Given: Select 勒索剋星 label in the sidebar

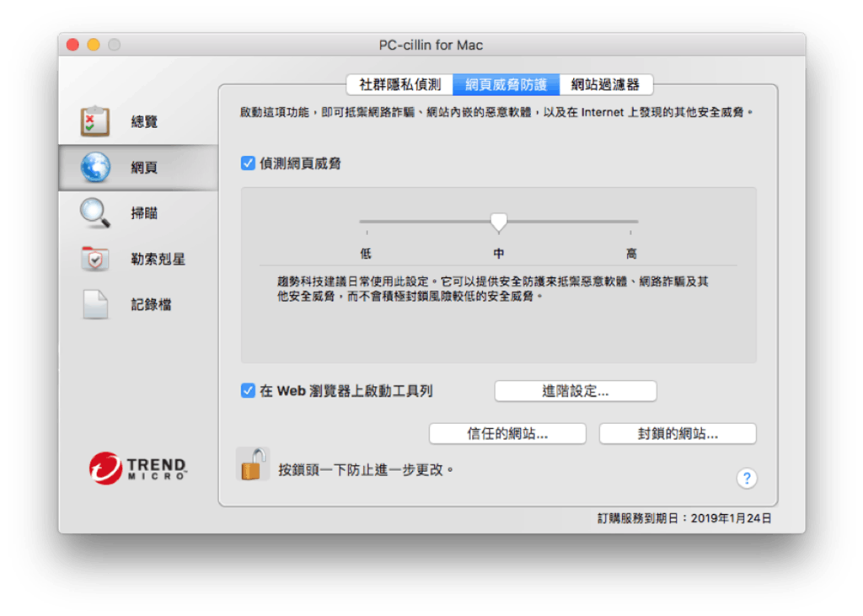Looking at the screenshot, I should 158,259.
